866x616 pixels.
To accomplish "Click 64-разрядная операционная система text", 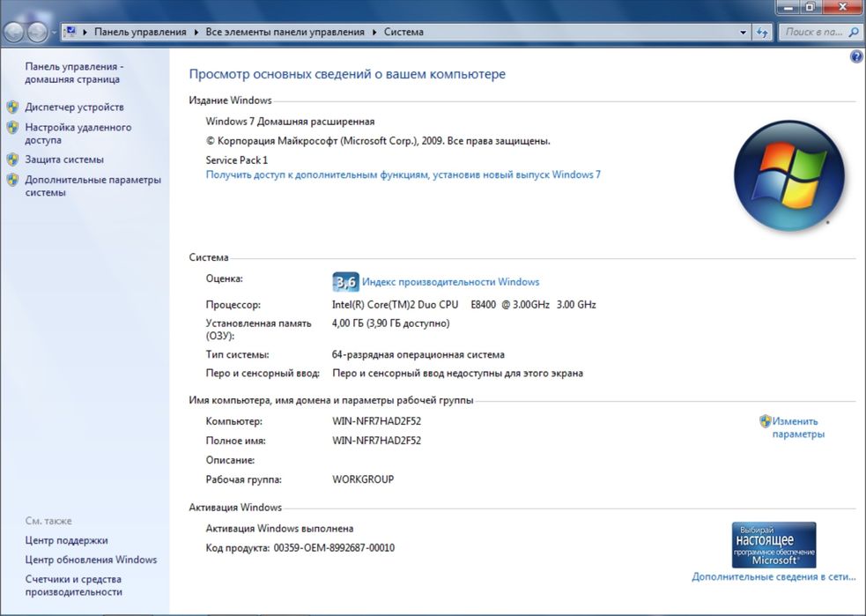I will 418,354.
